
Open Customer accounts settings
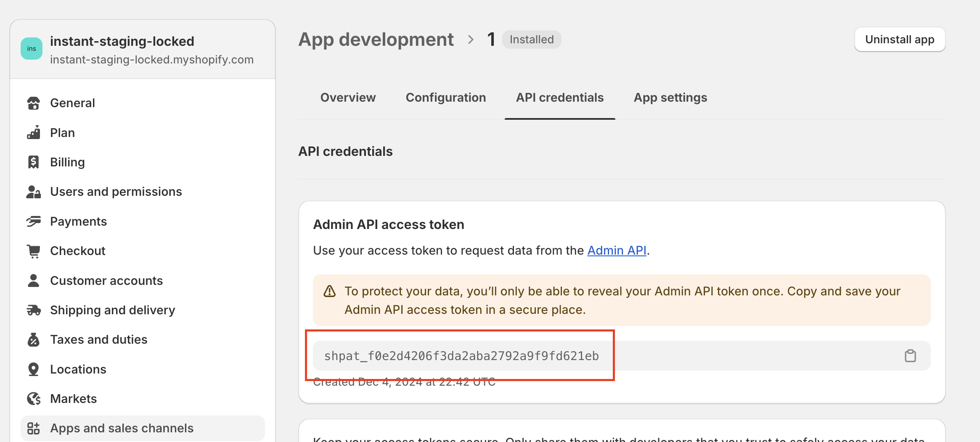tap(143, 280)
